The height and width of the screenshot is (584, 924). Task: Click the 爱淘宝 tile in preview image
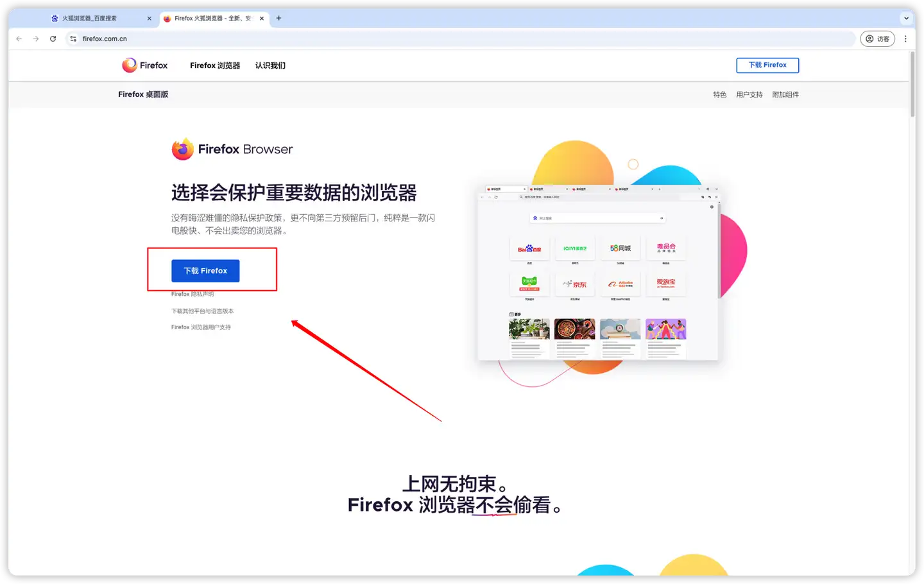tap(666, 284)
